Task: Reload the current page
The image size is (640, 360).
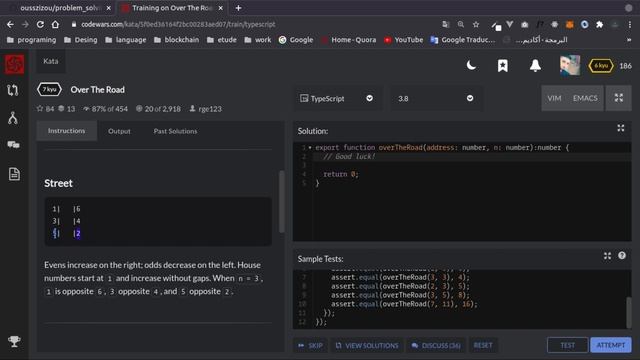Action: click(x=40, y=24)
